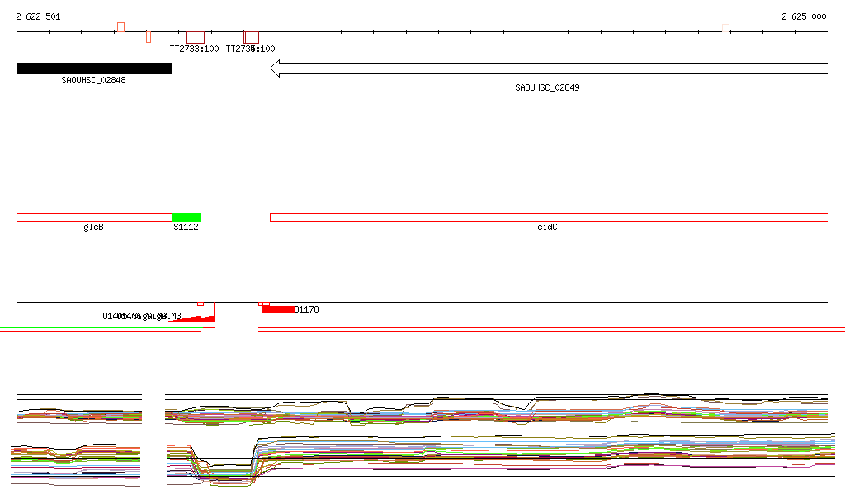This screenshot has height=504, width=845.
Task: Click the red glcB gene box
Action: [94, 218]
